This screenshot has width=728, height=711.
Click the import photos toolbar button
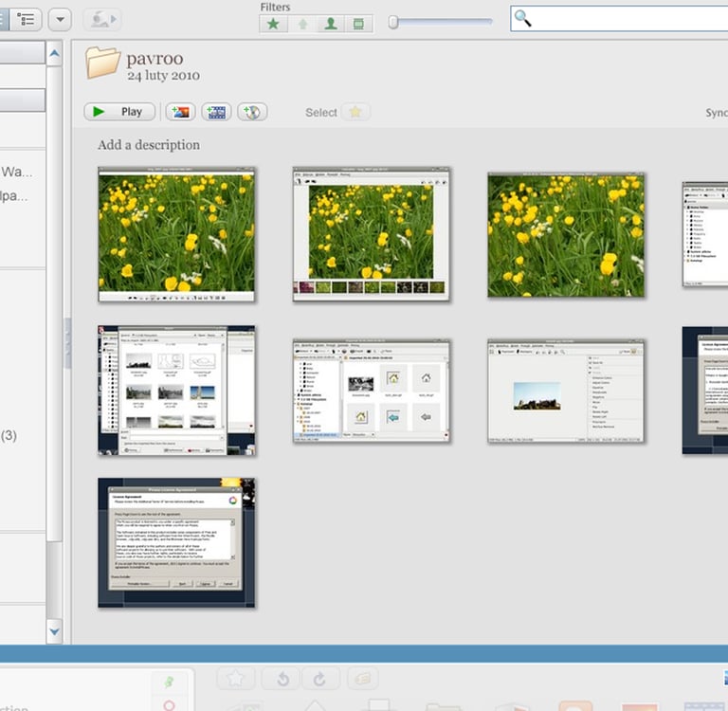[x=102, y=20]
